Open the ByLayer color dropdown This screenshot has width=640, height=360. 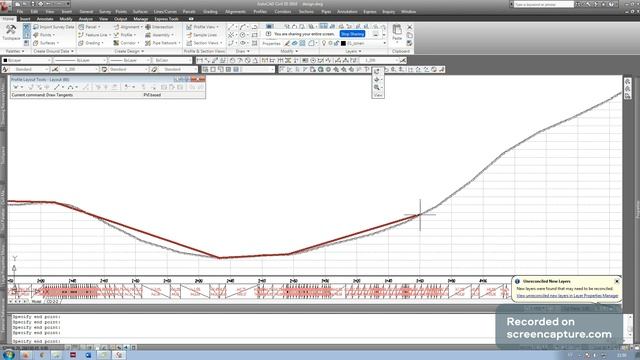click(27, 60)
